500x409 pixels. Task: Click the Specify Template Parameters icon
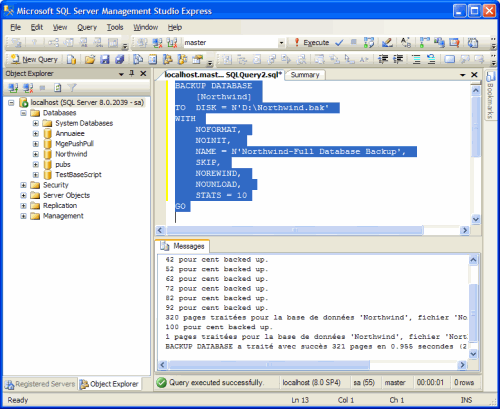pos(406,43)
